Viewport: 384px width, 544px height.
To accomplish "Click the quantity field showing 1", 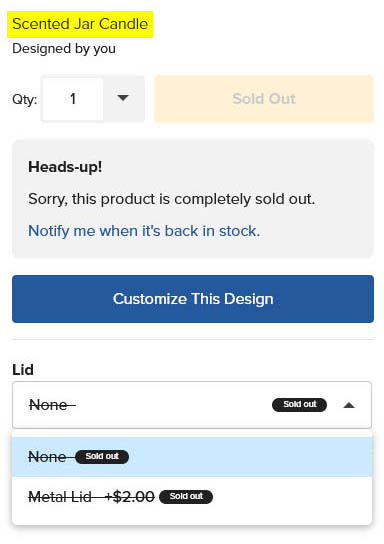I will [x=72, y=99].
